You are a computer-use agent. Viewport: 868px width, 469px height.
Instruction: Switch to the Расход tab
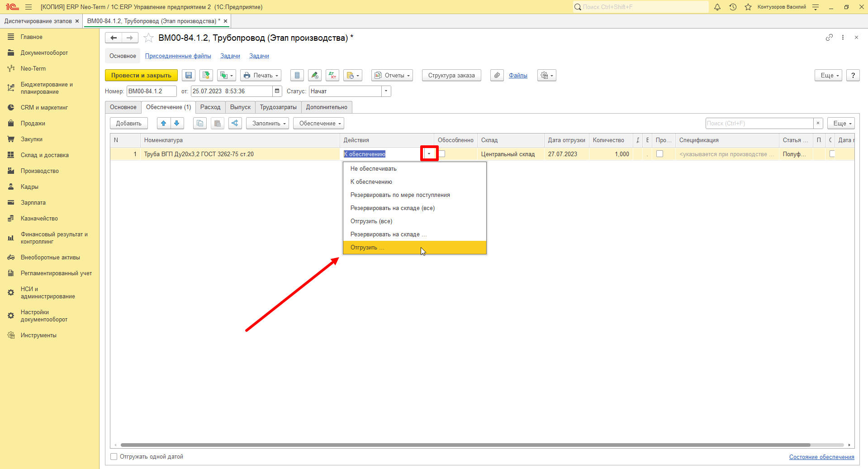pos(210,107)
